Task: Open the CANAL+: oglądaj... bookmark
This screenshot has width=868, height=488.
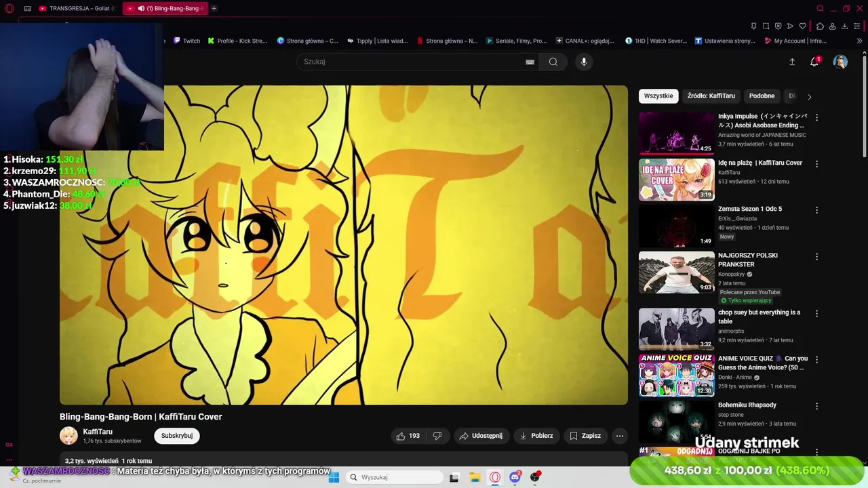Action: pyautogui.click(x=585, y=41)
